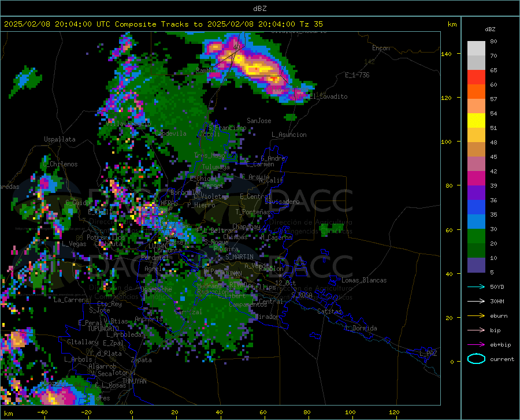The height and width of the screenshot is (420, 520).
Task: Select the magenta 39 dBZ swatch
Action: click(476, 179)
